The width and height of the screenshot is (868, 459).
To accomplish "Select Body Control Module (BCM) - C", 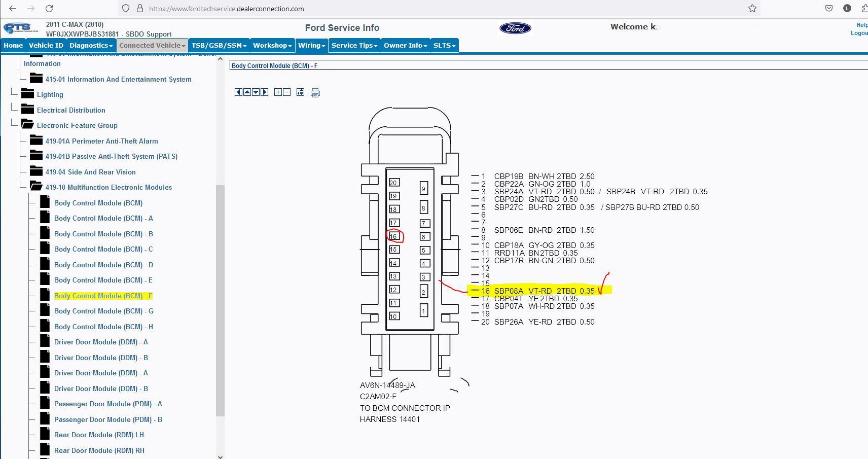I will tap(103, 249).
